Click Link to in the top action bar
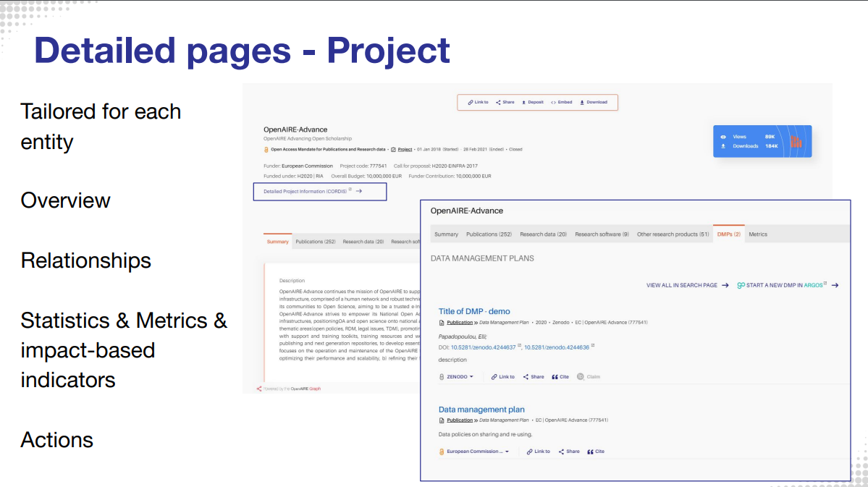This screenshot has height=487, width=868. click(x=479, y=102)
